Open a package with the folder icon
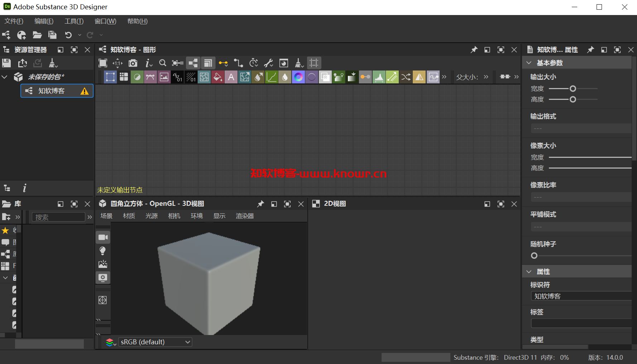This screenshot has width=637, height=364. point(37,35)
